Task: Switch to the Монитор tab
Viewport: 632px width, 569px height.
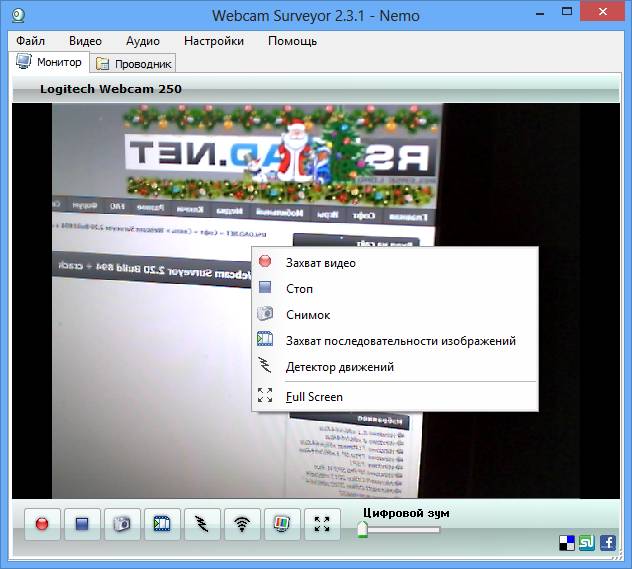Action: click(x=49, y=62)
